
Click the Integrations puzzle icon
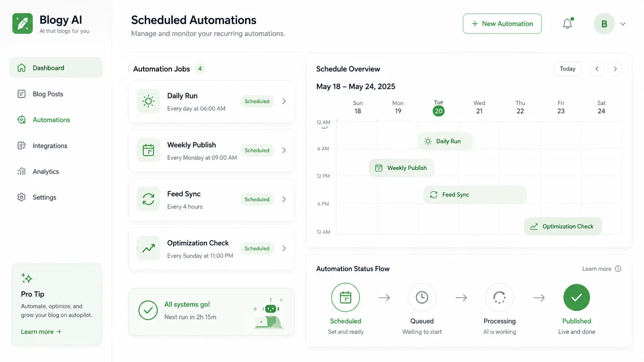click(22, 145)
